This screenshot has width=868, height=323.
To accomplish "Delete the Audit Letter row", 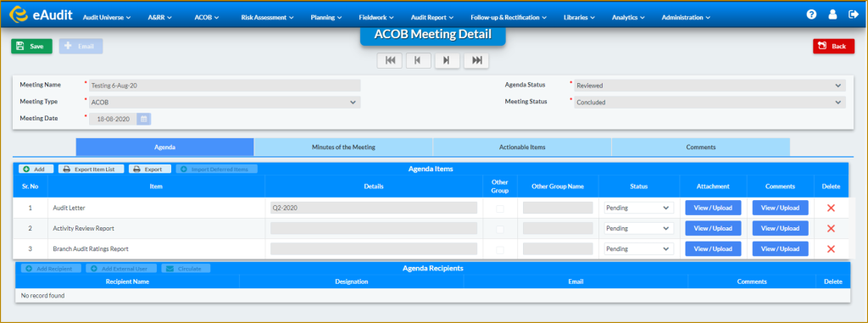I will (x=831, y=208).
